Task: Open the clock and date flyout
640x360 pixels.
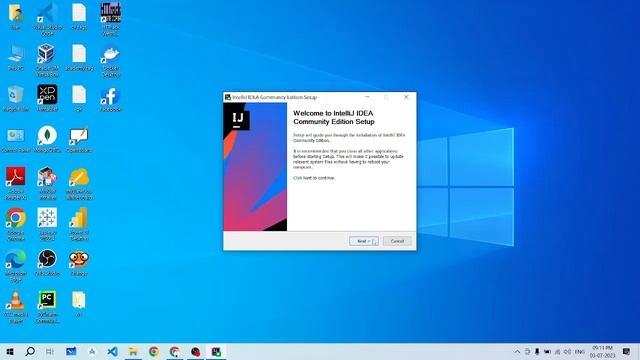Action: pos(602,351)
